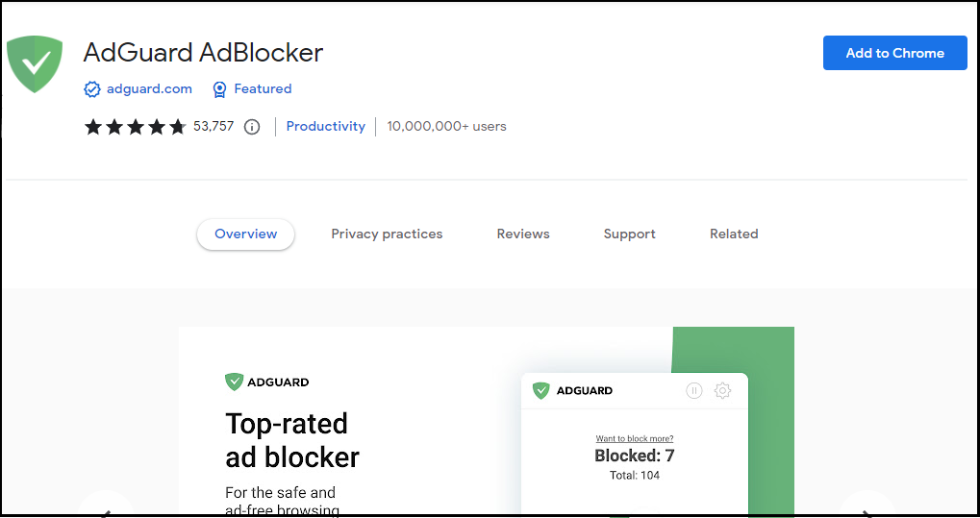
Task: Click the 10,000,000+ users text
Action: tap(447, 126)
